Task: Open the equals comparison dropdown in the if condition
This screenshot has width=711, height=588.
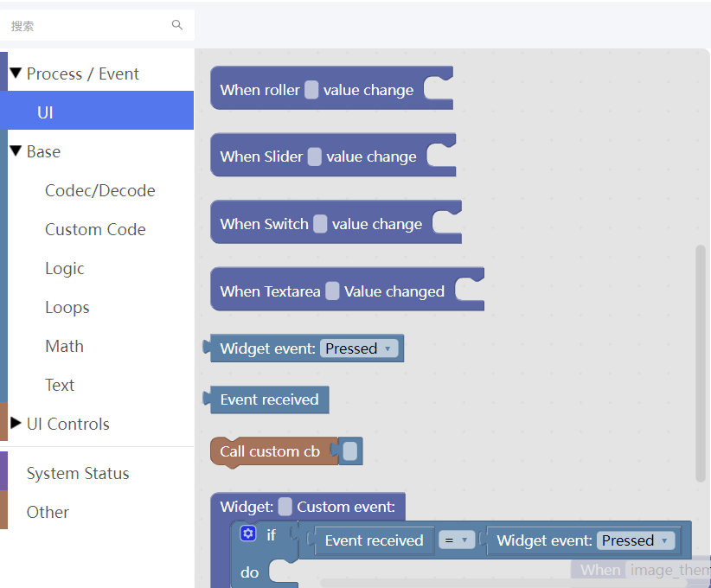Action: click(x=457, y=540)
